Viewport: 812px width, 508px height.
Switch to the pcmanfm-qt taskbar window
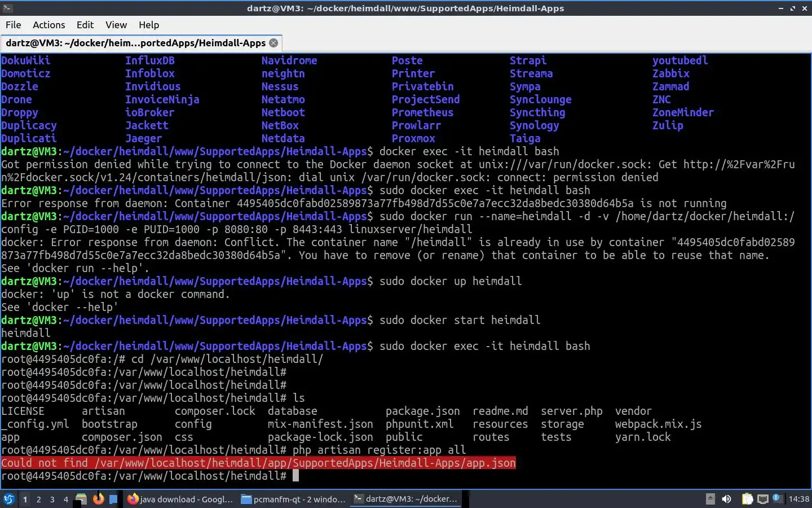[293, 499]
